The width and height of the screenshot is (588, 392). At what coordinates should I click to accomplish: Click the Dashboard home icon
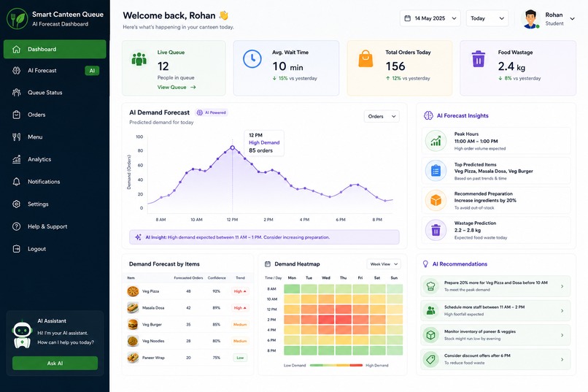click(x=17, y=49)
